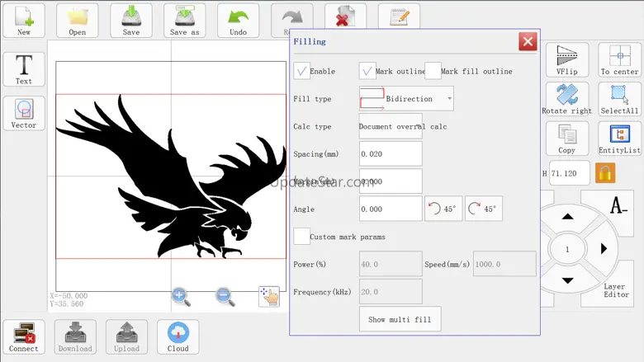644x362 pixels.
Task: Click the Power(%) field
Action: [x=391, y=264]
